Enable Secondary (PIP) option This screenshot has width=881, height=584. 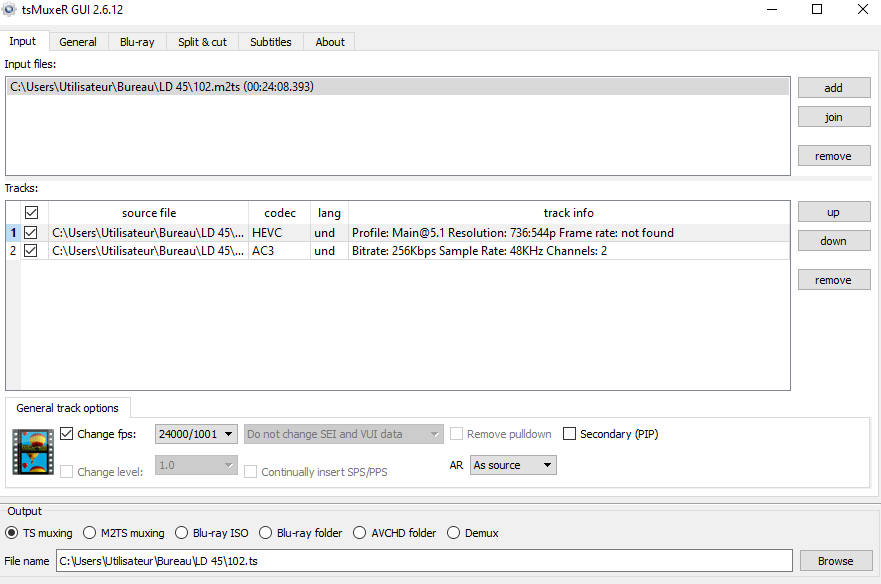pyautogui.click(x=571, y=433)
